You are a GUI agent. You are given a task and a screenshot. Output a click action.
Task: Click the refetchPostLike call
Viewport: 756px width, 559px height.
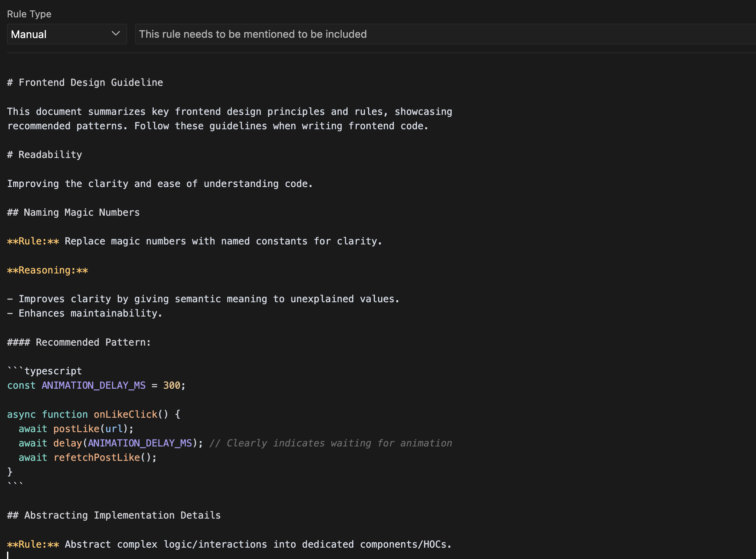[97, 458]
